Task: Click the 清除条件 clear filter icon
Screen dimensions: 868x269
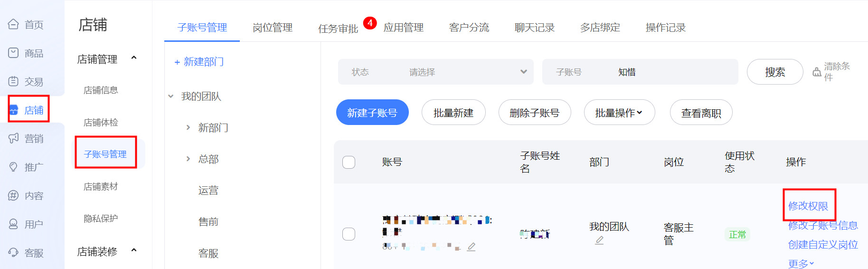Action: pyautogui.click(x=817, y=72)
